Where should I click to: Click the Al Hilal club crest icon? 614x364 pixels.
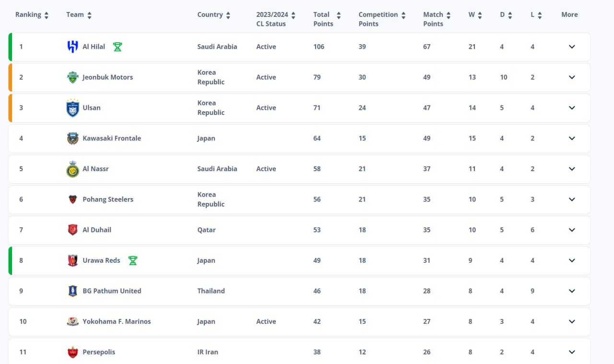coord(72,47)
